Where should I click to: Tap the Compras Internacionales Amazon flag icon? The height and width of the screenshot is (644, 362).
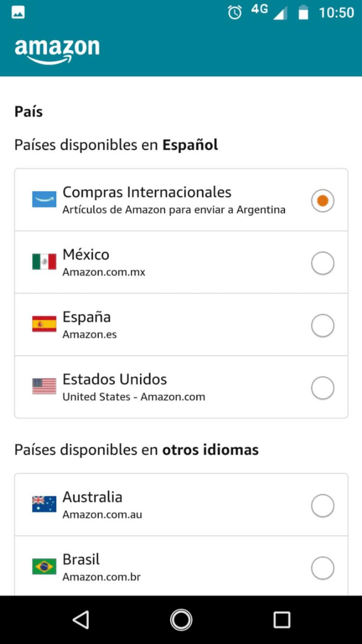(44, 199)
